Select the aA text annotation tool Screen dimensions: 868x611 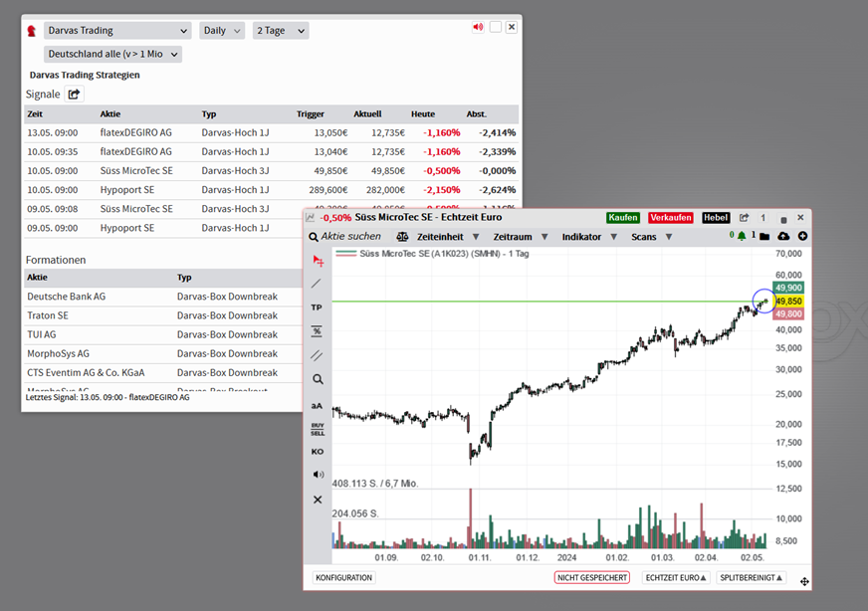pos(317,406)
